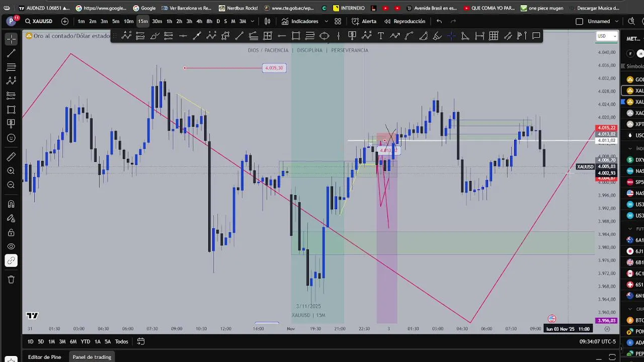Open the Panel de trading tab
644x362 pixels.
coord(92,357)
